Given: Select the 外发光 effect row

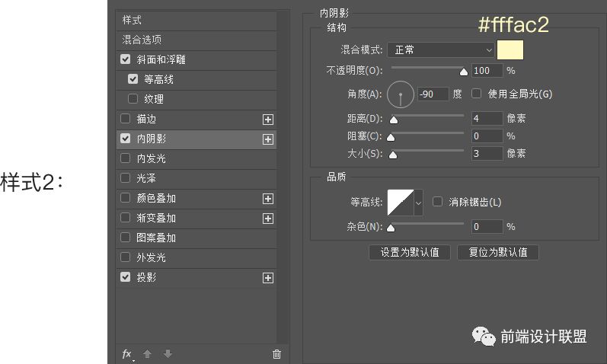Looking at the screenshot, I should click(x=196, y=258).
